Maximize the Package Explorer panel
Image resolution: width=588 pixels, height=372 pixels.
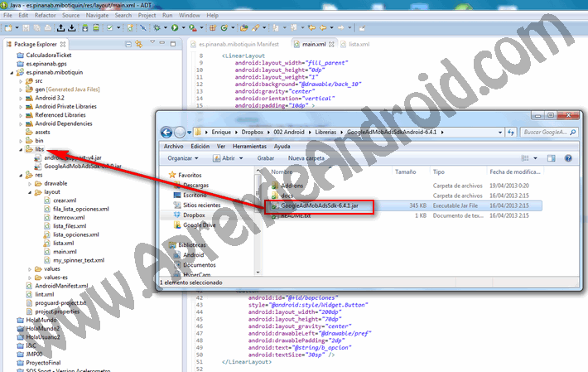(173, 44)
